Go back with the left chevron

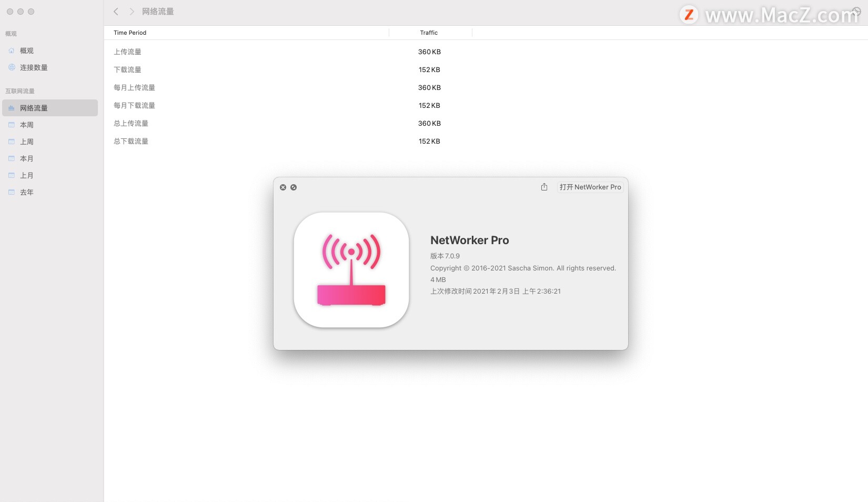(x=116, y=12)
